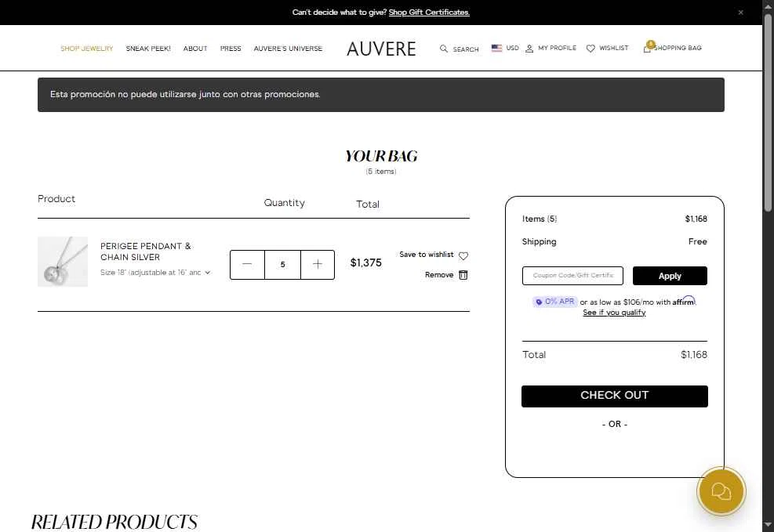Viewport: 774px width, 532px height.
Task: Click the $1,375 item total
Action: tap(365, 262)
